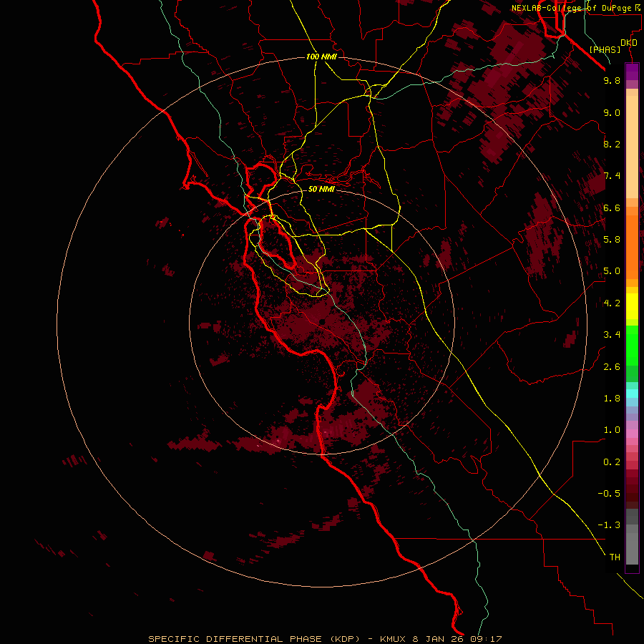Viewport: 644px width, 644px height.
Task: Click the 2.6 color scale value
Action: pos(612,367)
